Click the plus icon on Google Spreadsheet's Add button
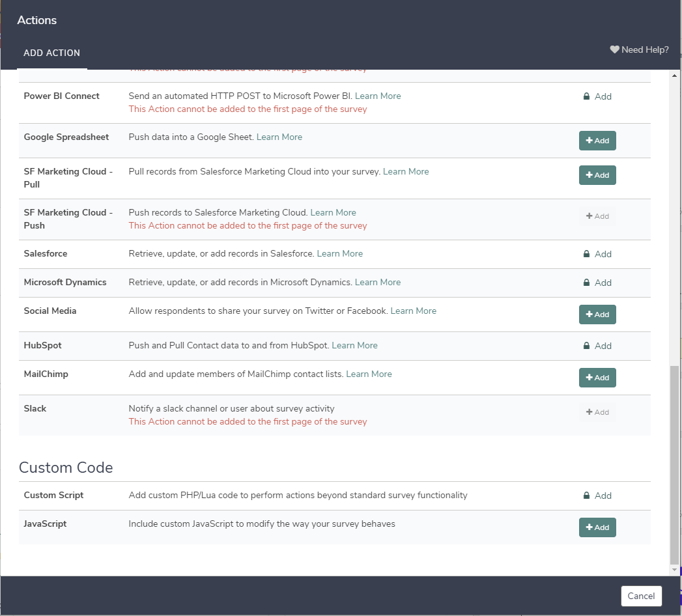Screen dimensions: 682x616 [589, 140]
